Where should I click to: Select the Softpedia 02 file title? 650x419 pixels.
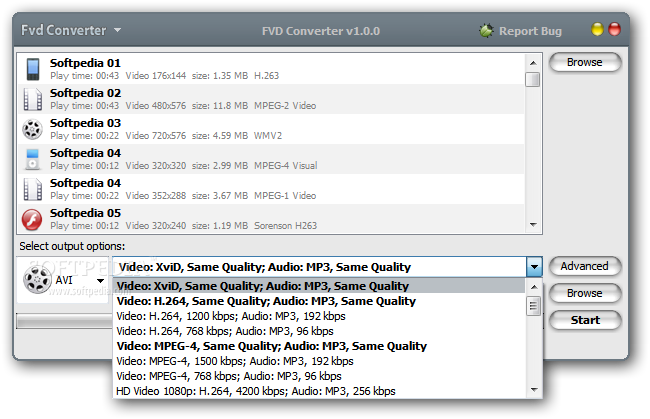coord(85,93)
